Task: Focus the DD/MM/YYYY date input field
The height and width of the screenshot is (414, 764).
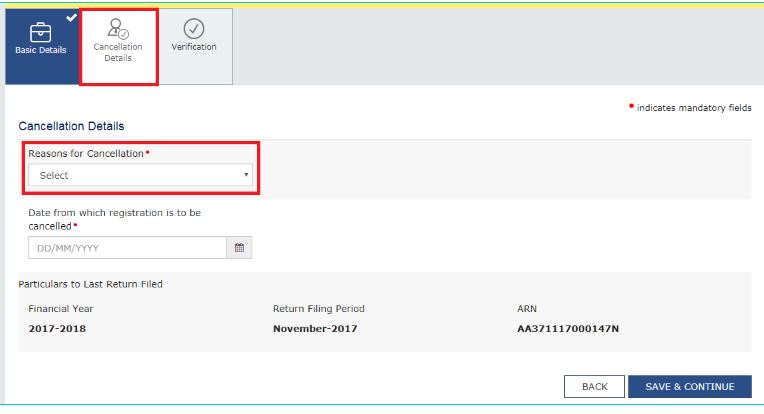Action: [127, 247]
